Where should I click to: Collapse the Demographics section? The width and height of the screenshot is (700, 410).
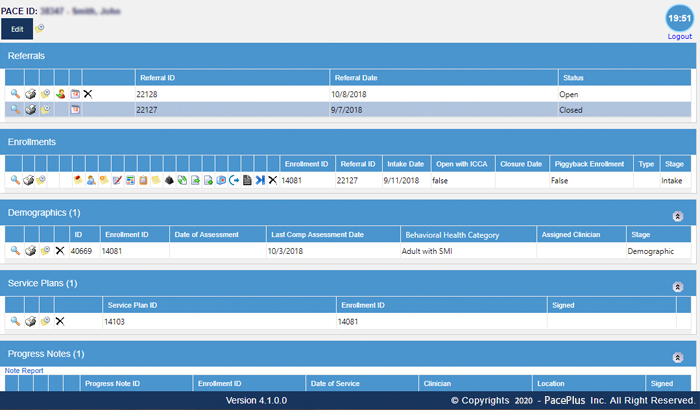(x=678, y=217)
